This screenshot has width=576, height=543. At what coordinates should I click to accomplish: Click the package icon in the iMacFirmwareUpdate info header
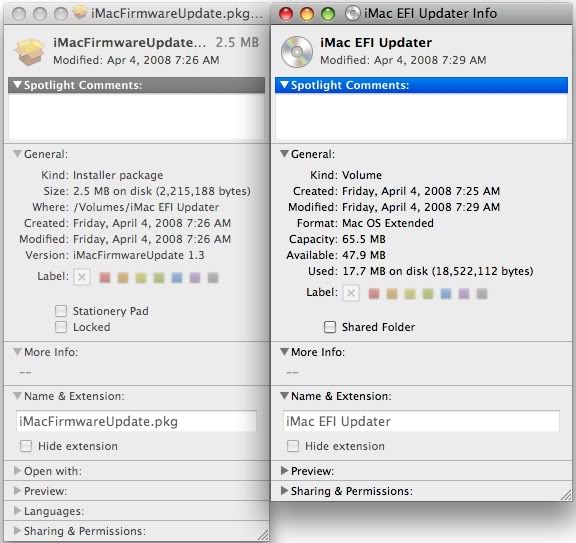(x=29, y=52)
